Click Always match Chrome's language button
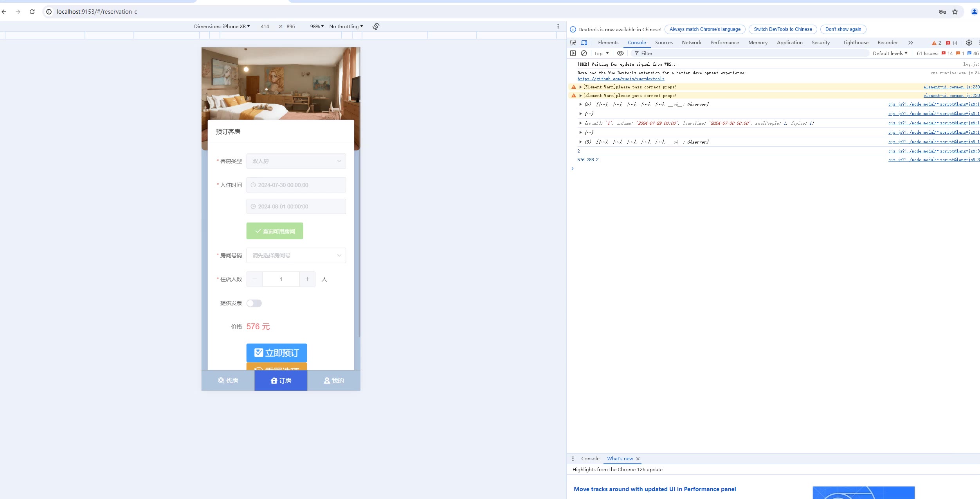 705,29
